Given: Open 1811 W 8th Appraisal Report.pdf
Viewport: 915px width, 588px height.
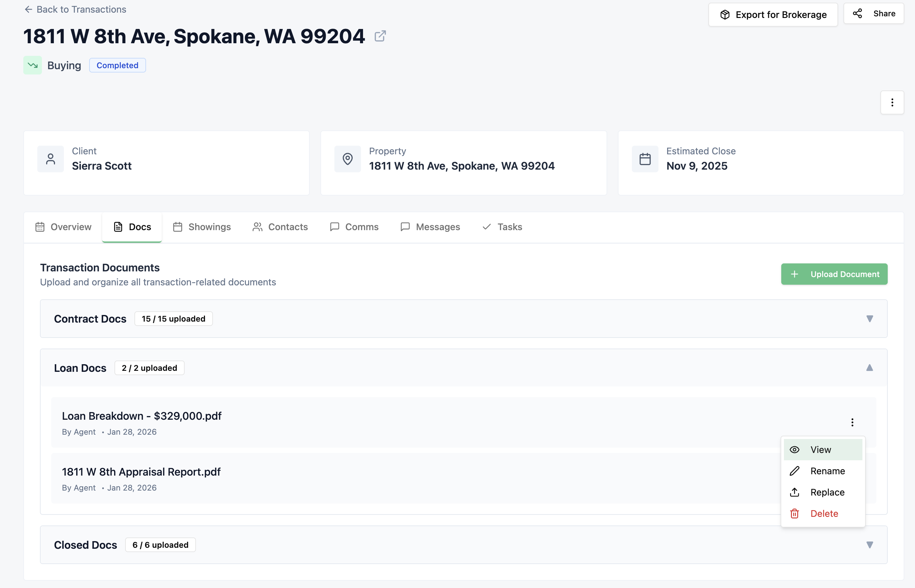Looking at the screenshot, I should click(x=141, y=472).
